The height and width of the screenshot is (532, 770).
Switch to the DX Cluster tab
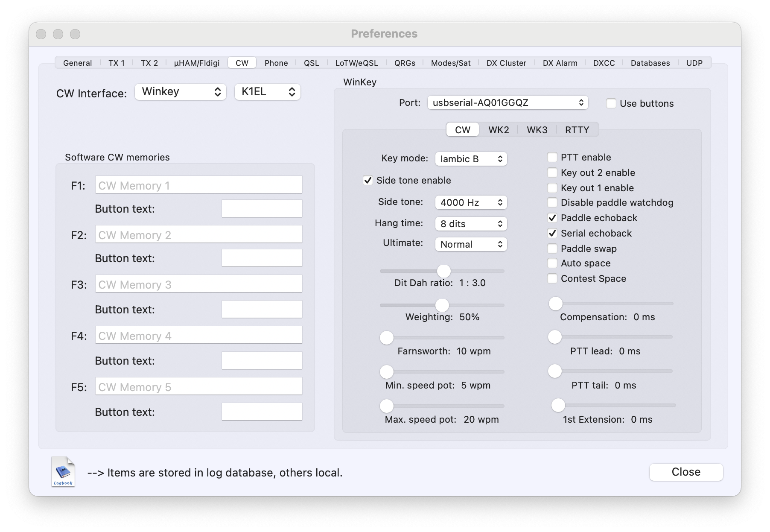[x=506, y=63]
